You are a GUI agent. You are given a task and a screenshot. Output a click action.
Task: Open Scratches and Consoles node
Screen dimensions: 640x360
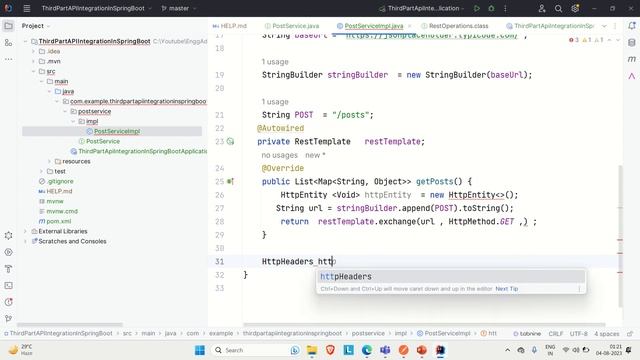coord(72,241)
